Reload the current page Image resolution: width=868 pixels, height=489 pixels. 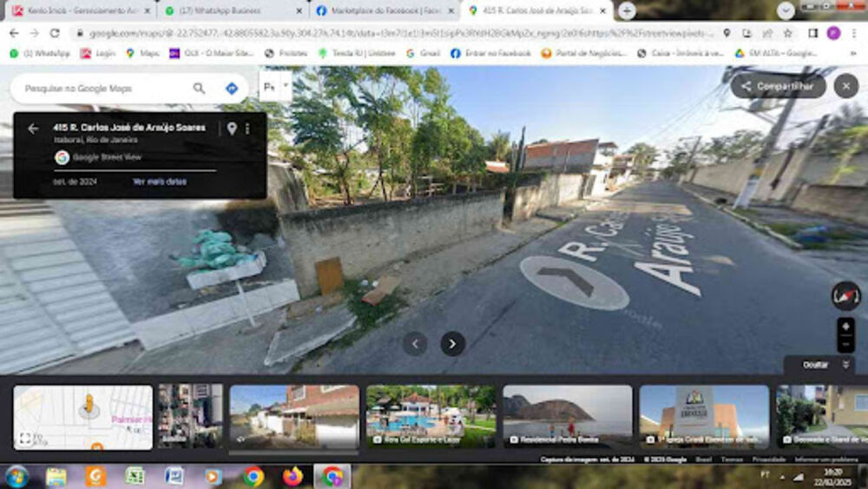click(x=55, y=33)
